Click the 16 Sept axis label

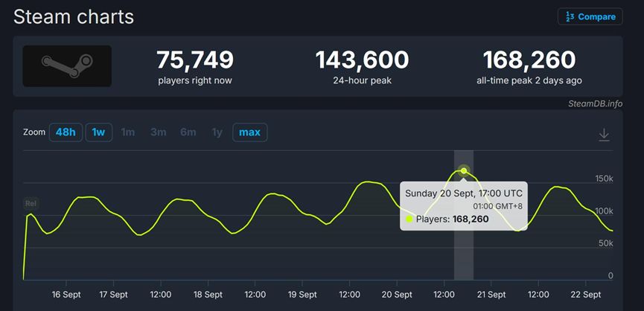tap(66, 295)
